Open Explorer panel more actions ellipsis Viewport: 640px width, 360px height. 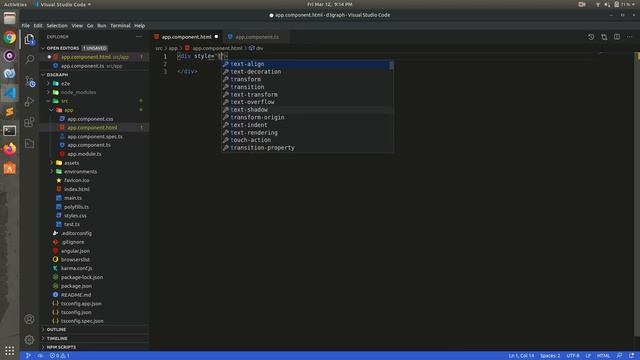click(139, 37)
